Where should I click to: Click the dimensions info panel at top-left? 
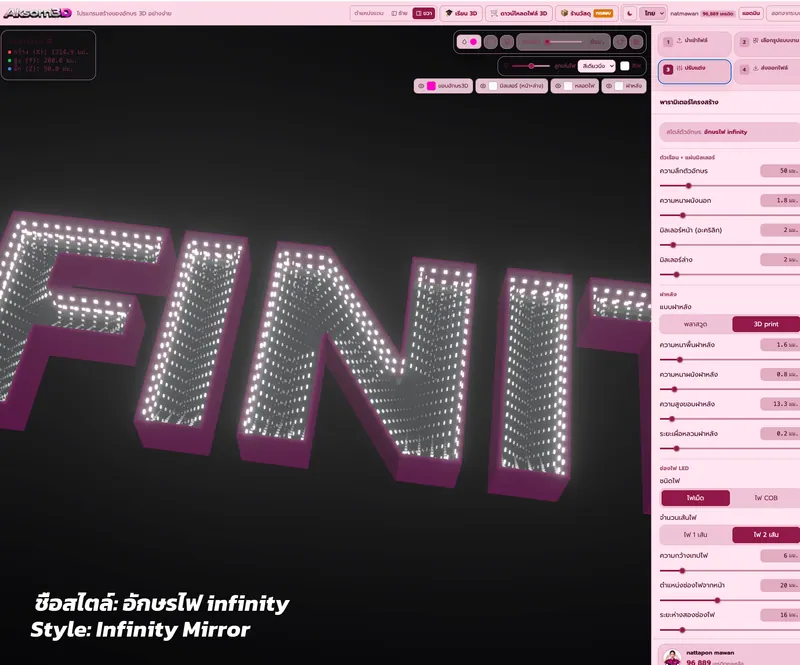tap(48, 55)
